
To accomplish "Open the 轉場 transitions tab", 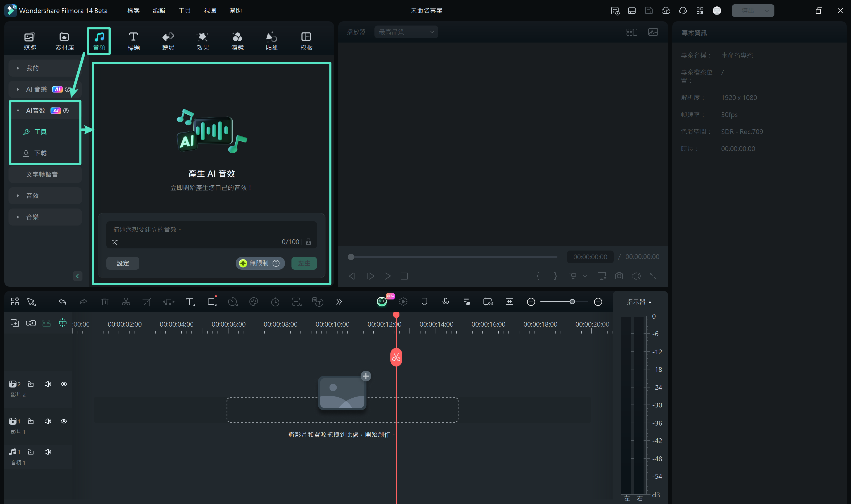I will pyautogui.click(x=168, y=41).
